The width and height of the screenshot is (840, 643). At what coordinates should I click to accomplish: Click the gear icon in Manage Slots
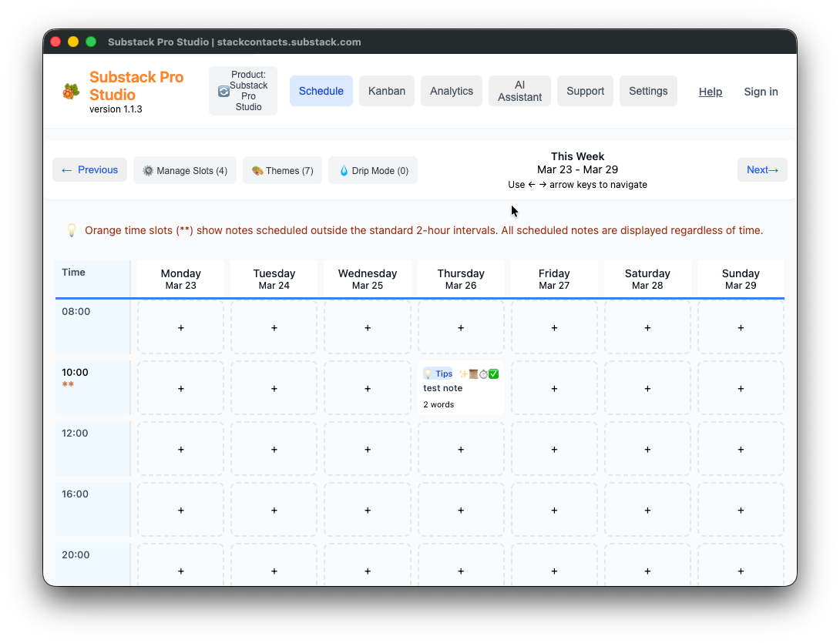[148, 171]
